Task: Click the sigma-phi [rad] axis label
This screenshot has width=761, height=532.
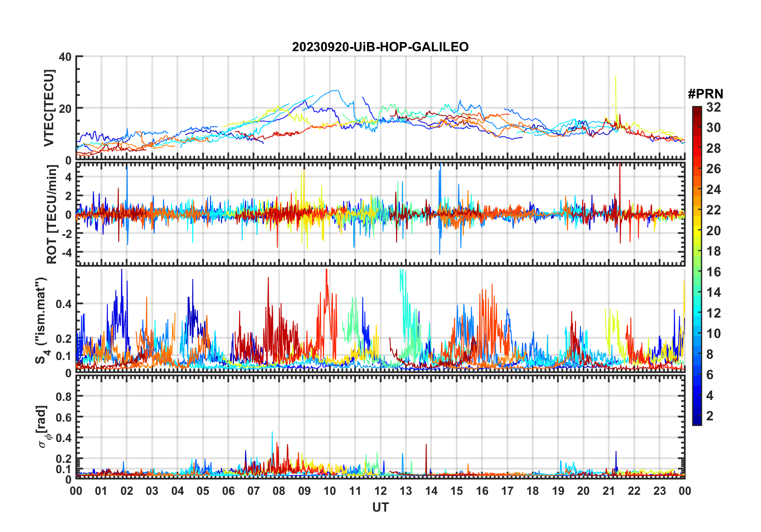Action: pyautogui.click(x=42, y=427)
